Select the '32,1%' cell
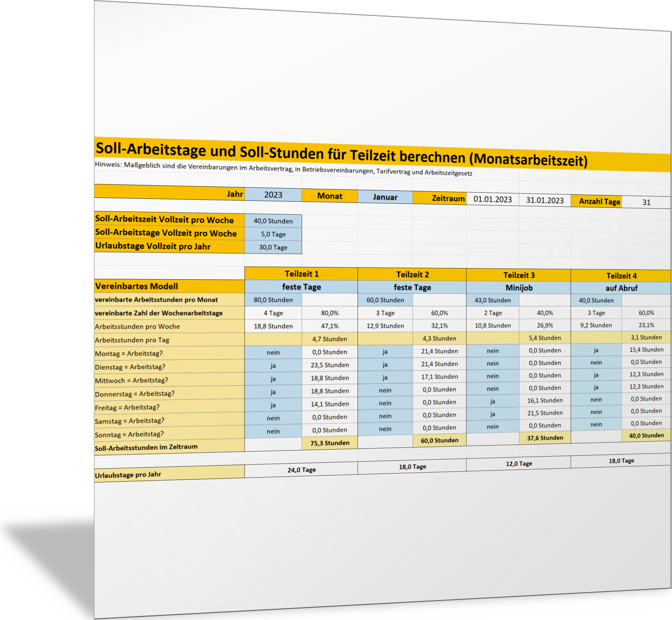The image size is (672, 620). [440, 326]
